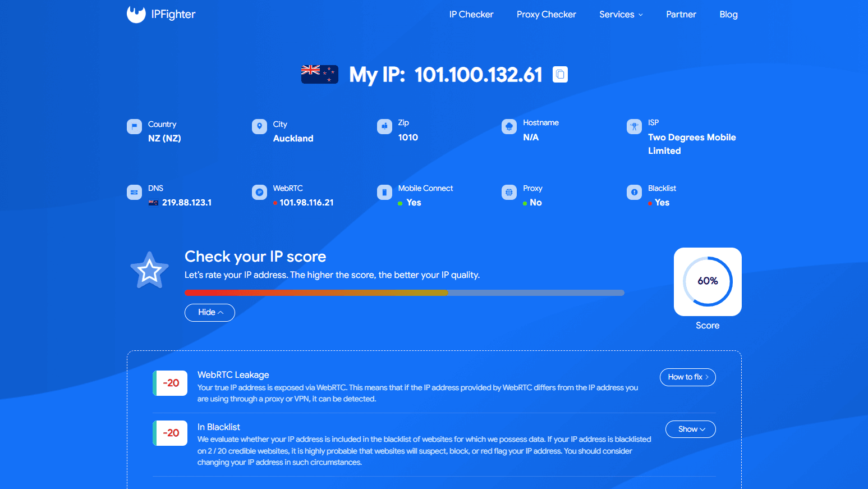Click the Blacklist status Yes
Image resolution: width=868 pixels, height=489 pixels.
pyautogui.click(x=662, y=203)
